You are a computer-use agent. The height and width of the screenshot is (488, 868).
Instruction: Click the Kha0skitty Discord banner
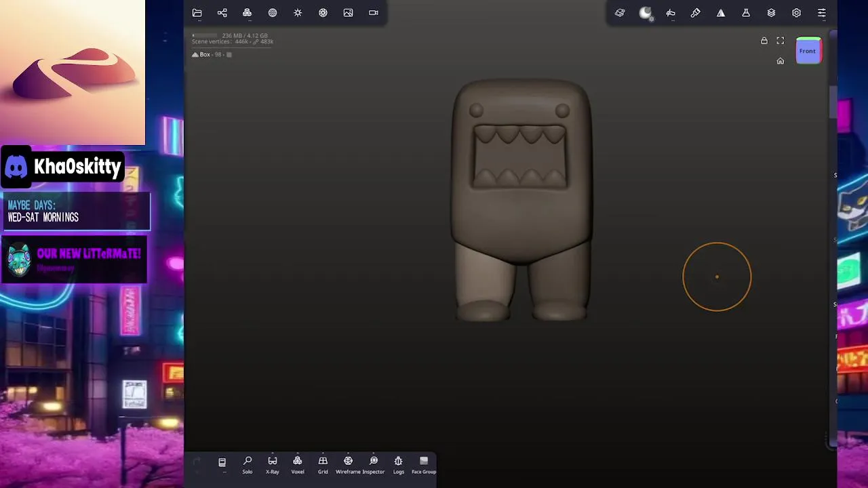(x=63, y=167)
